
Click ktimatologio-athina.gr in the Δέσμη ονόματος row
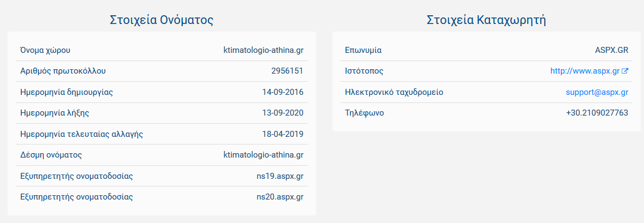tap(263, 155)
